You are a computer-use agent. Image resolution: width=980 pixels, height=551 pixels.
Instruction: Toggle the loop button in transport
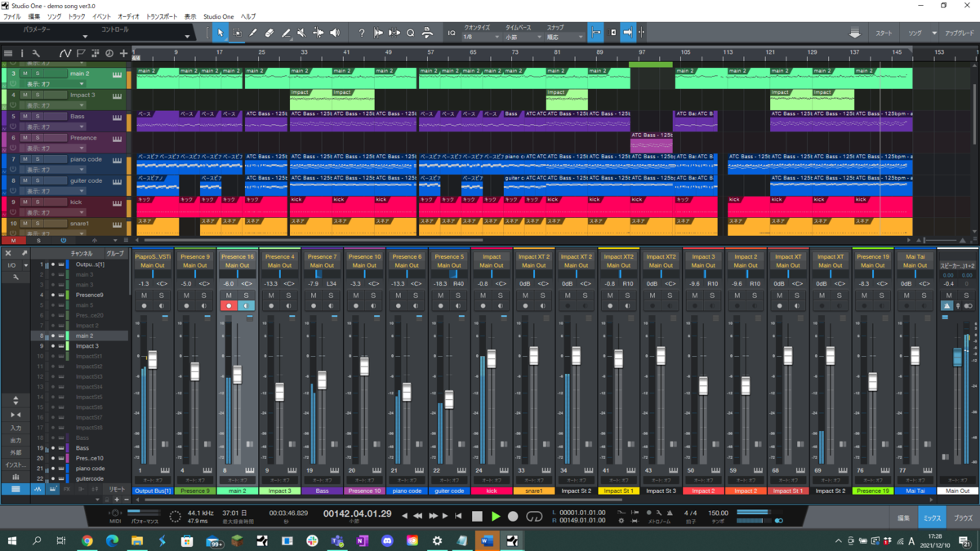(534, 516)
